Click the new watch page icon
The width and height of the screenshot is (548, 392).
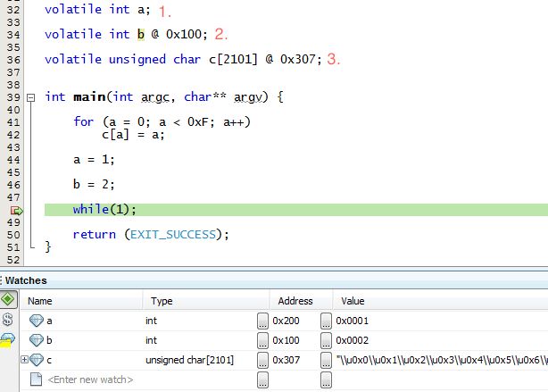point(37,379)
